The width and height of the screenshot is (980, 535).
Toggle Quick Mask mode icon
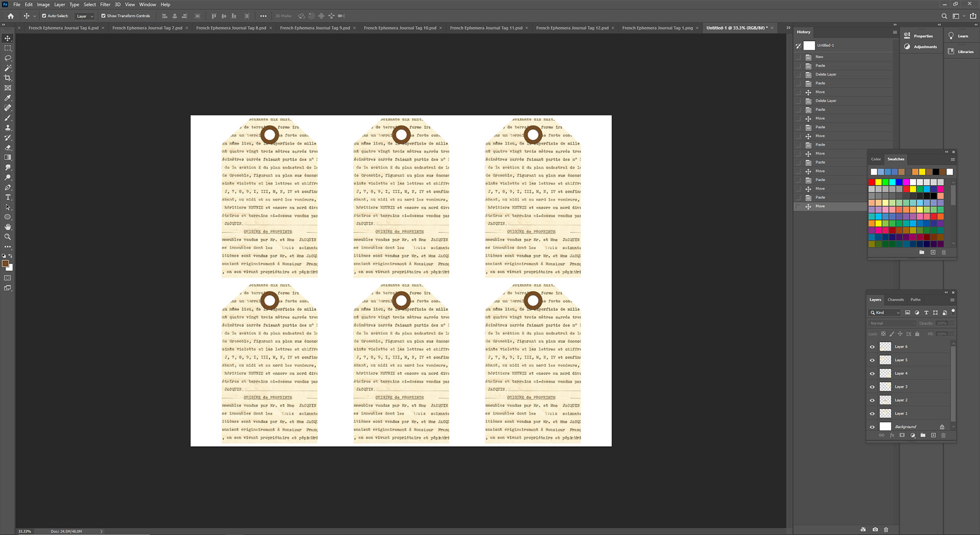[x=8, y=278]
